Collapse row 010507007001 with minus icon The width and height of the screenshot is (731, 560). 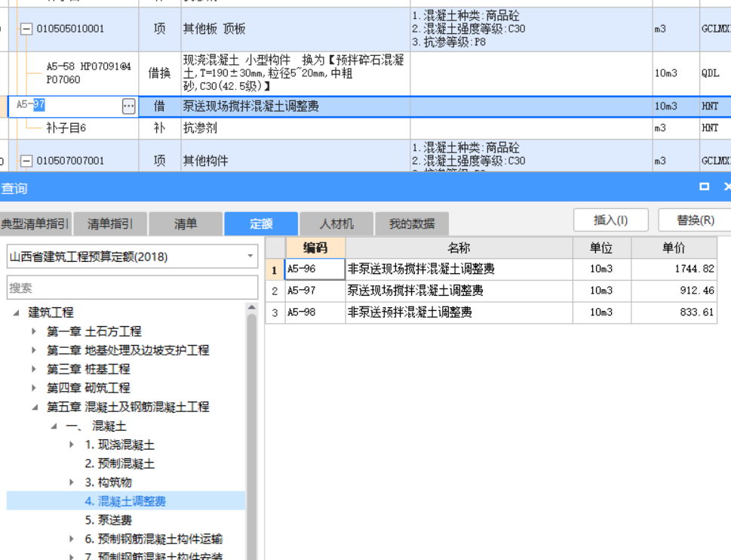click(x=26, y=161)
